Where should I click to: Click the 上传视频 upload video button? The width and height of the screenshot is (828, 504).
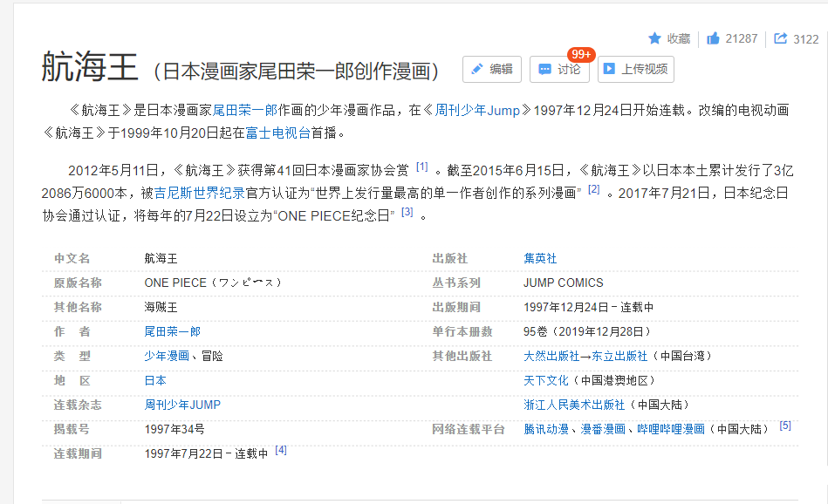[636, 69]
